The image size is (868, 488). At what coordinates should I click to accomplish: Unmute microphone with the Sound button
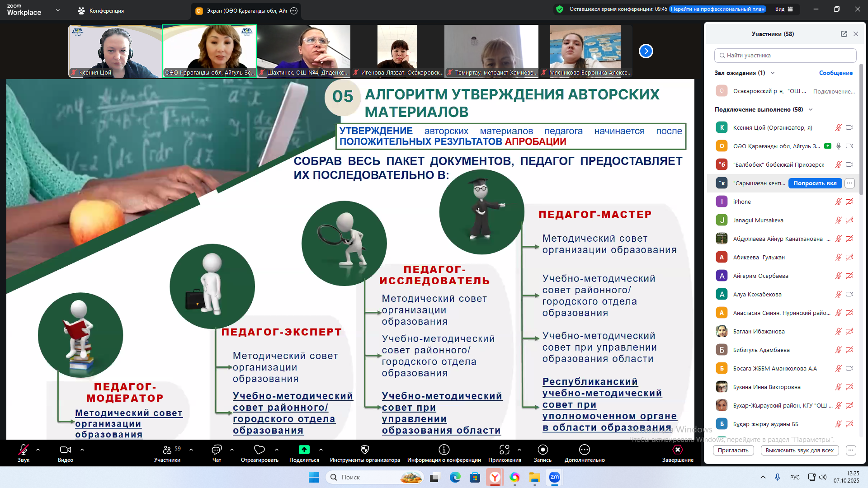(x=23, y=450)
